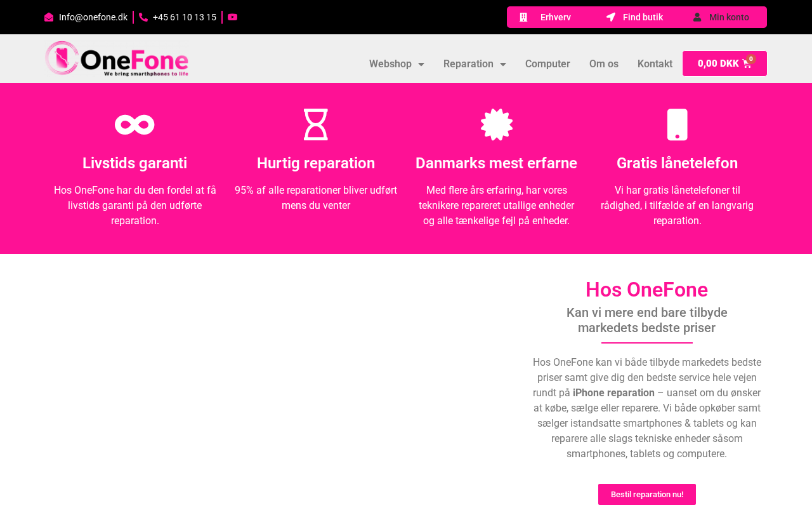
Task: Open the YouTube icon link
Action: click(x=233, y=17)
